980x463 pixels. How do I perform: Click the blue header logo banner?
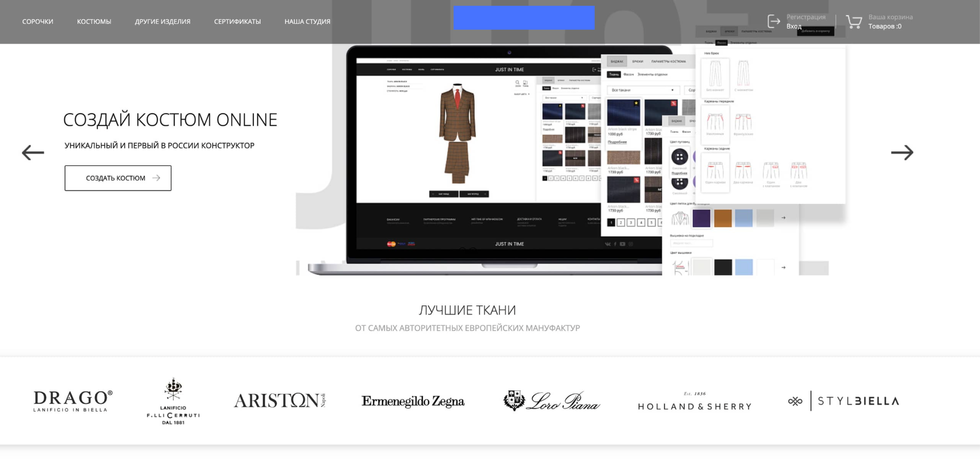pyautogui.click(x=524, y=18)
